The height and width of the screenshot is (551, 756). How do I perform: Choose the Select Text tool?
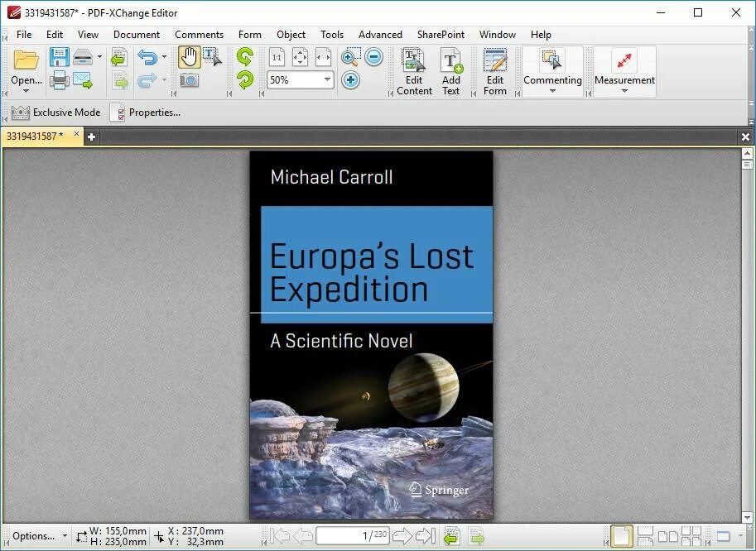click(212, 57)
